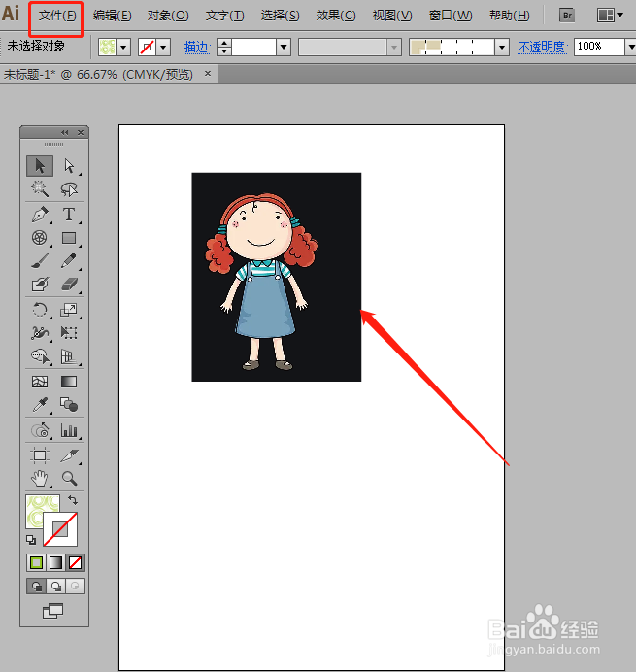Open the 帮助(H) menu
Image resolution: width=636 pixels, height=672 pixels.
[x=510, y=16]
